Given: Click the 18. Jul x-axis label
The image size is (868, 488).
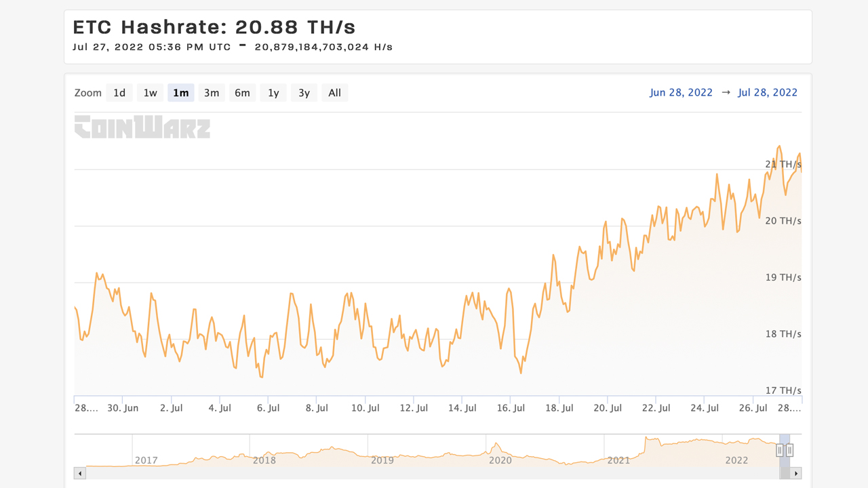Looking at the screenshot, I should 559,408.
